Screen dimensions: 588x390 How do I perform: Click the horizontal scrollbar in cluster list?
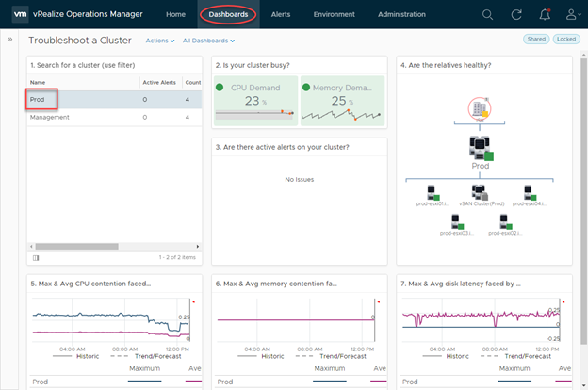pyautogui.click(x=77, y=247)
